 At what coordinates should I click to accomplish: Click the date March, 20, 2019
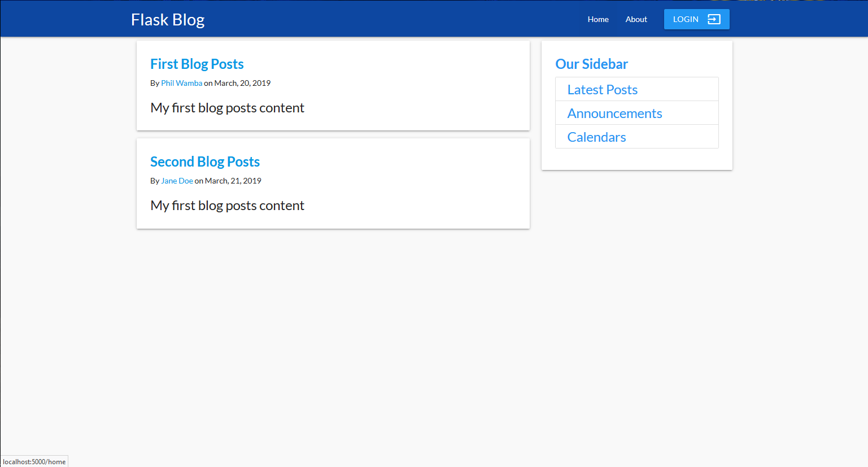(x=242, y=83)
